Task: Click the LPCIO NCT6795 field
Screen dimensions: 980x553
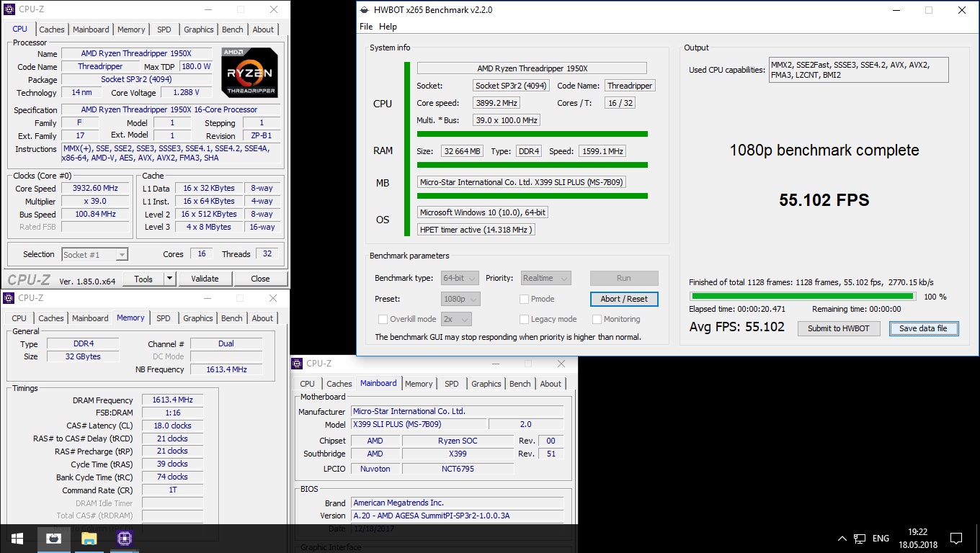Action: tap(458, 469)
